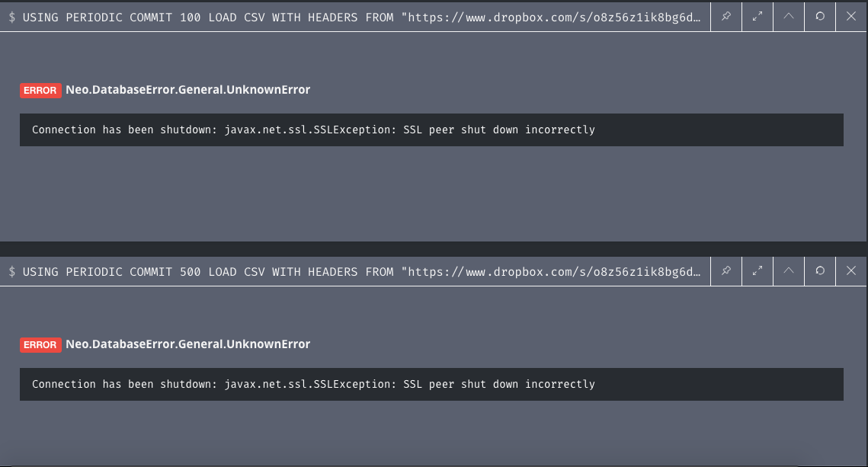The height and width of the screenshot is (467, 868).
Task: Click the ERROR badge in the bottom frame
Action: [x=40, y=344]
